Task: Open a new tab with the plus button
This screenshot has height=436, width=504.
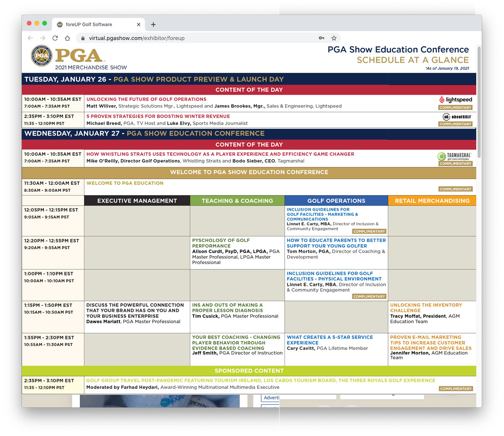Action: (153, 24)
